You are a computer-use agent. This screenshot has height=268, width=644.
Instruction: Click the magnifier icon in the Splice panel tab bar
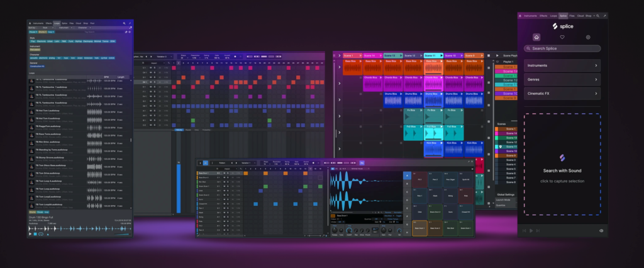coord(599,16)
